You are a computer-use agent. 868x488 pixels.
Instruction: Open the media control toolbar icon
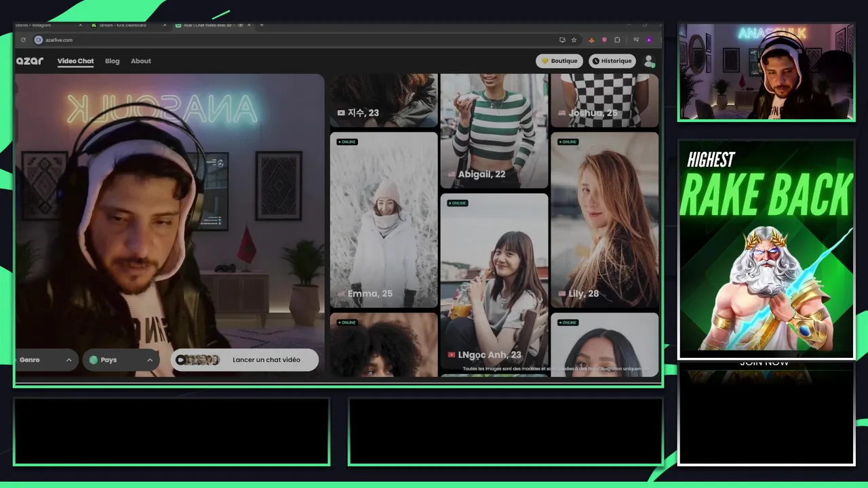pos(636,40)
